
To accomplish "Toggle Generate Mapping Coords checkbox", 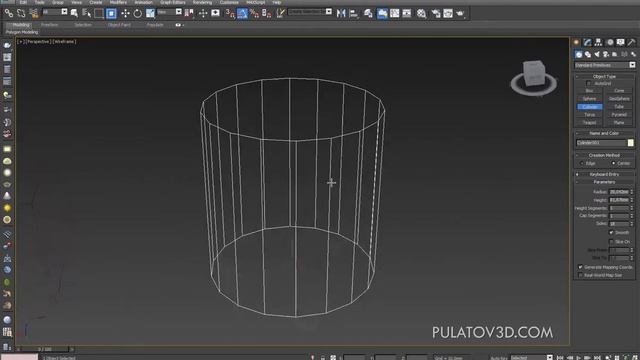I will (580, 267).
